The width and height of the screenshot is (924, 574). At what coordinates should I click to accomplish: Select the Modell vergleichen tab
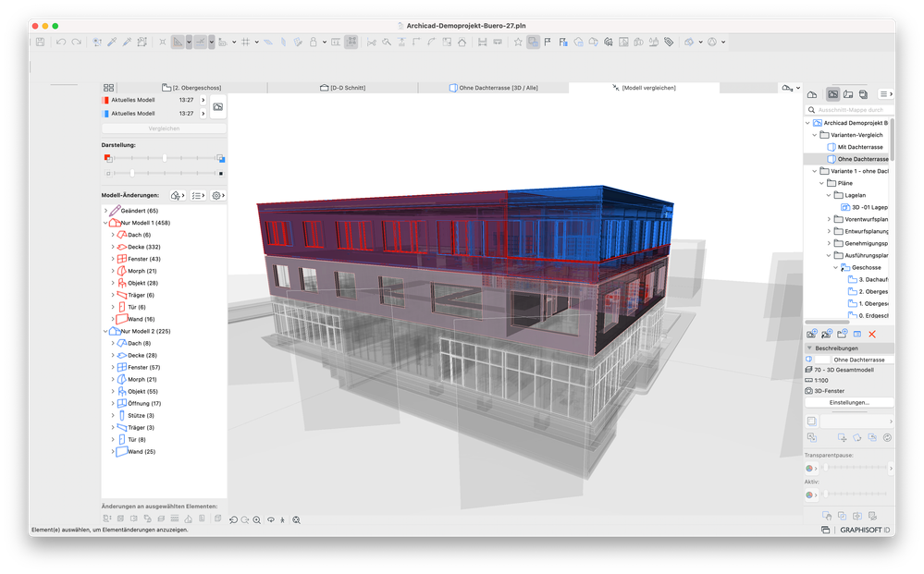click(x=644, y=88)
